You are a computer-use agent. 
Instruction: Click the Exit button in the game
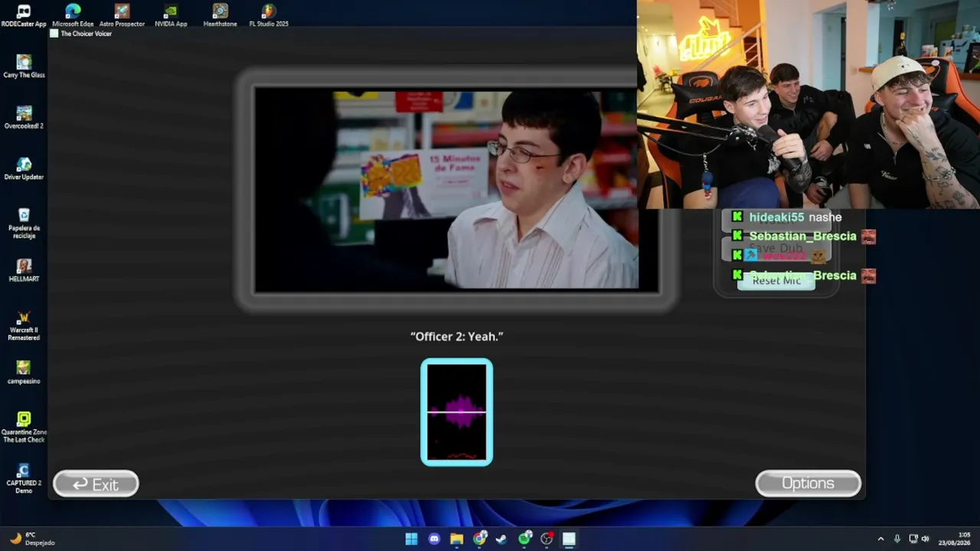[96, 484]
